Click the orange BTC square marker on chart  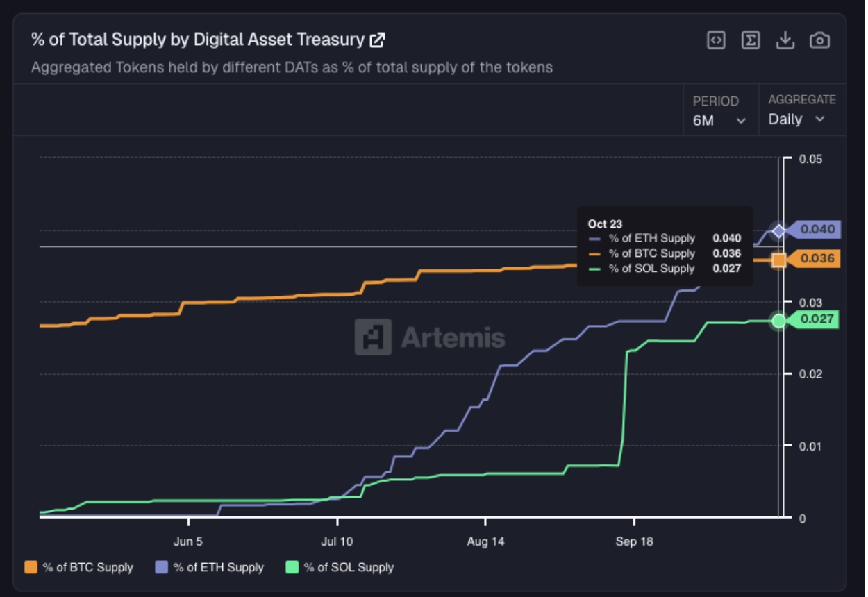[779, 260]
